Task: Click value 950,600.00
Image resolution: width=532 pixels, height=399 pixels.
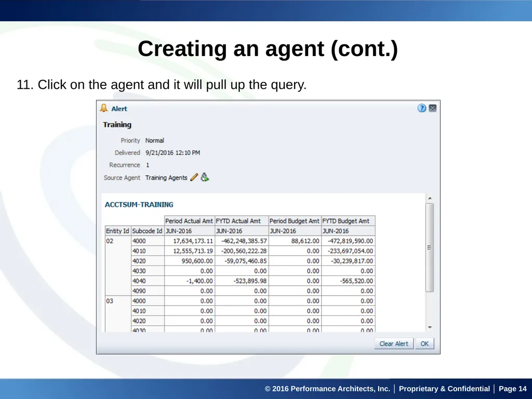Action: point(197,261)
